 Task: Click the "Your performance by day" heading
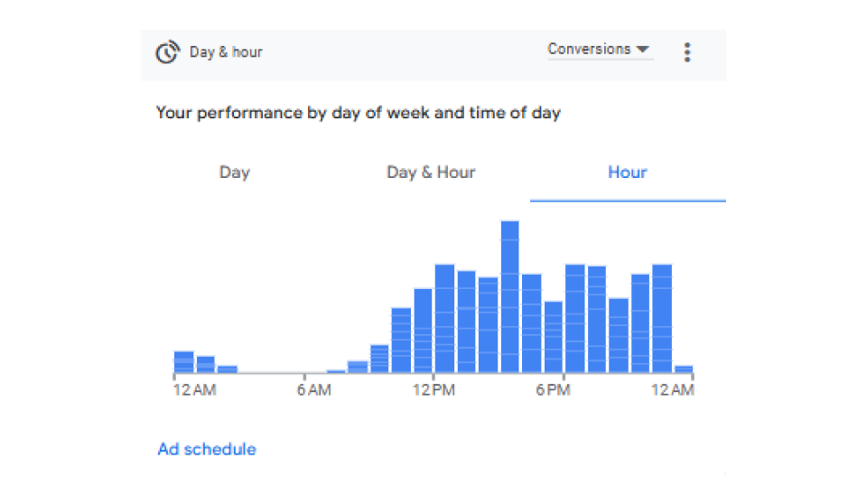[358, 113]
